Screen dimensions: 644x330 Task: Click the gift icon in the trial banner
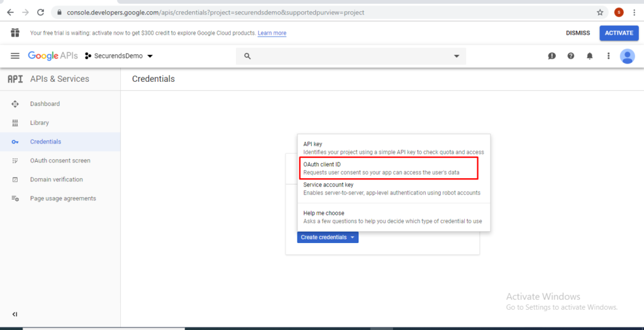coord(15,33)
